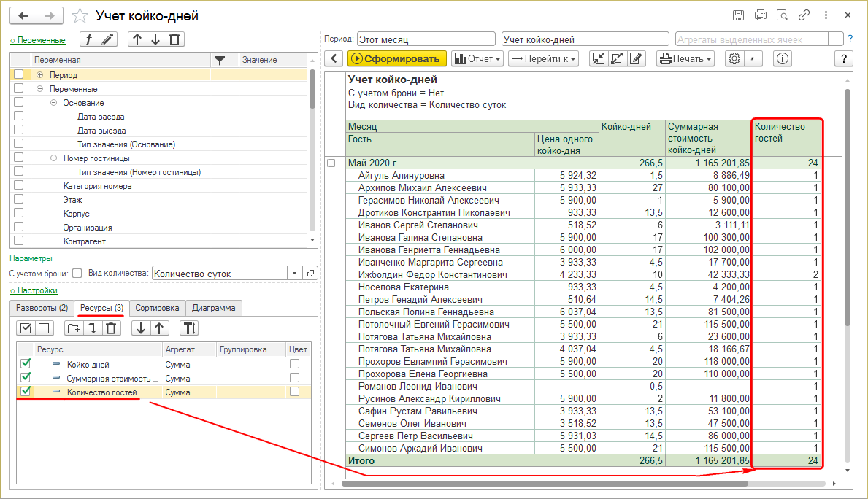Tick color checkbox for 'Количество гостей' row
Viewport: 868px width, 499px height.
click(294, 391)
